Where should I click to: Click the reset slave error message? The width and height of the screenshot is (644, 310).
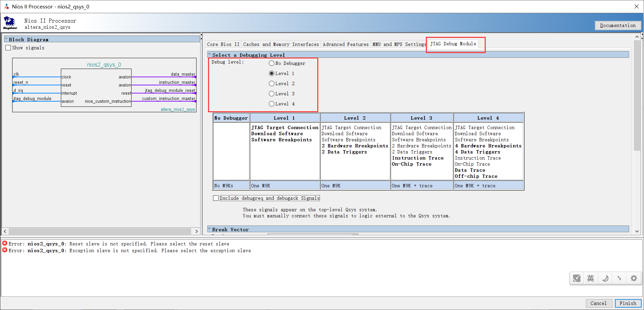click(x=119, y=244)
